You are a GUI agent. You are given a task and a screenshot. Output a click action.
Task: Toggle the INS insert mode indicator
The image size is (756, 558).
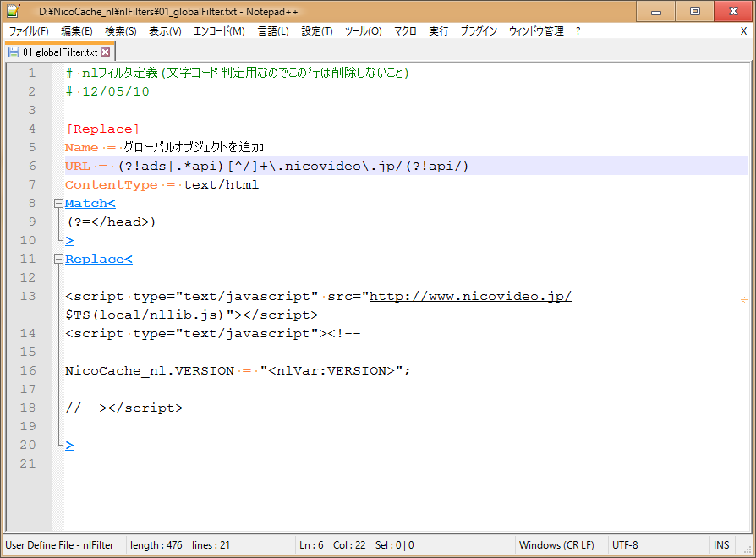click(x=721, y=545)
